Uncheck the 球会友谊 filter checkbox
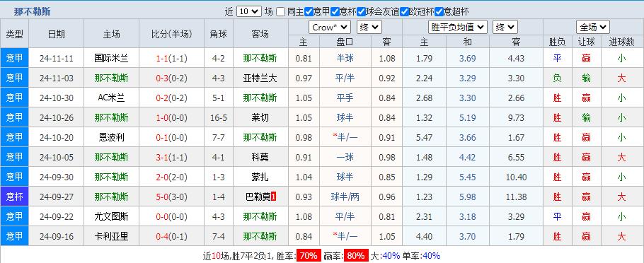The height and width of the screenshot is (263, 644). click(x=362, y=12)
